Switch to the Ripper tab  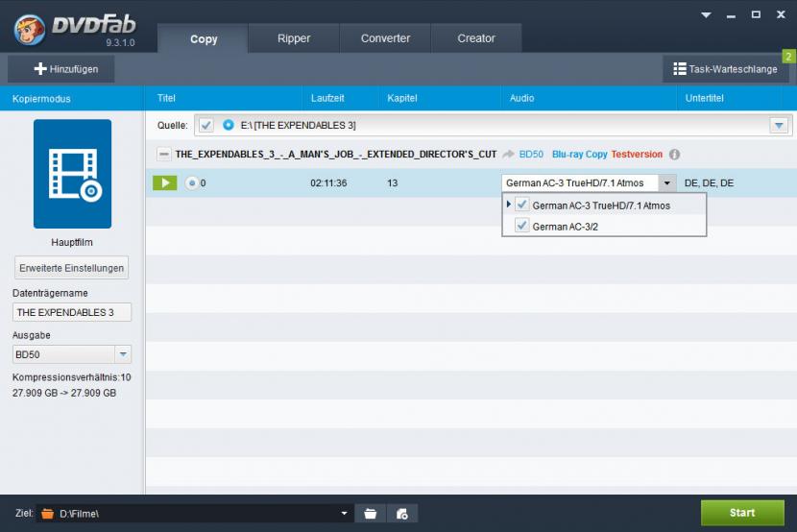pos(294,38)
